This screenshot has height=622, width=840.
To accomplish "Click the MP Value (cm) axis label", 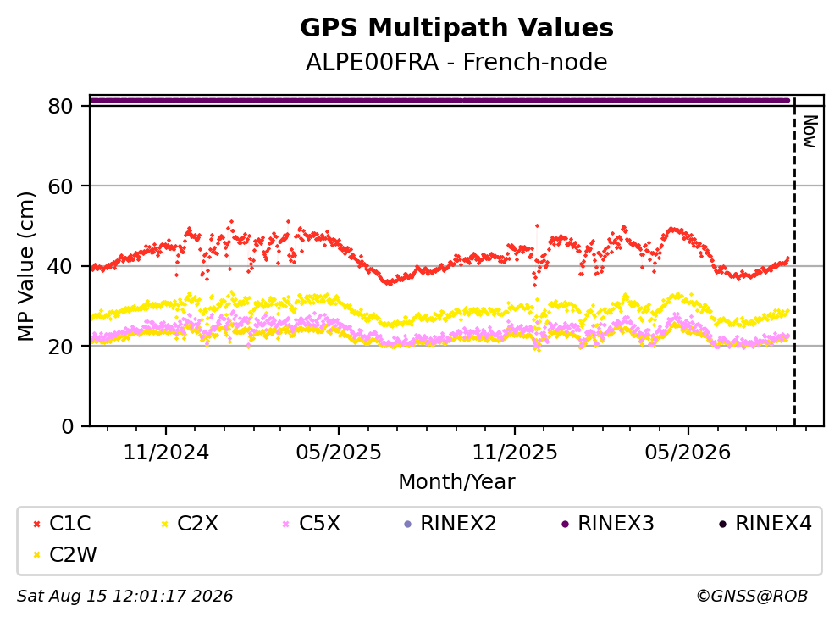I will click(x=25, y=266).
